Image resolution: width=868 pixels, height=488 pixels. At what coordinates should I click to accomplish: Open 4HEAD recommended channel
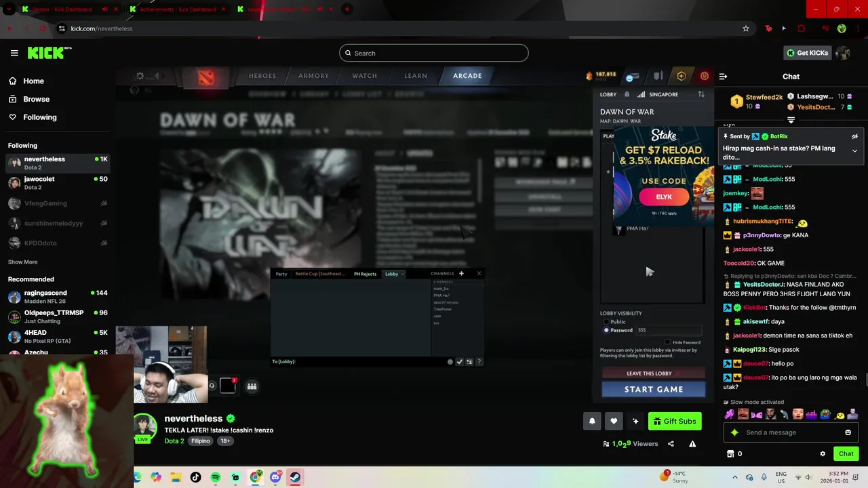tap(58, 336)
